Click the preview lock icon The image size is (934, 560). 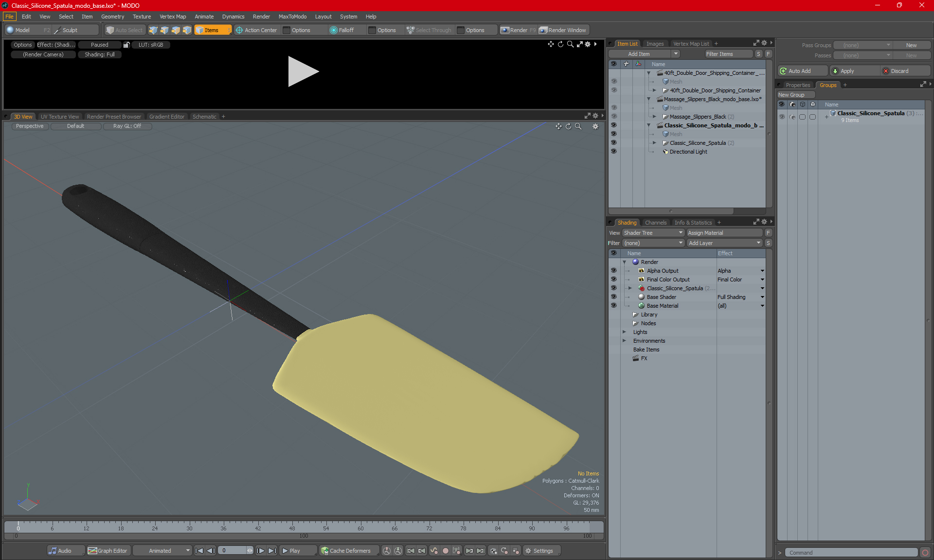(x=126, y=45)
